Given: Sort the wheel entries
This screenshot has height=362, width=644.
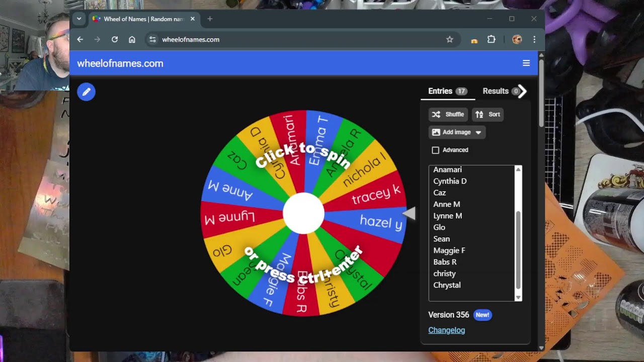Looking at the screenshot, I should (488, 114).
